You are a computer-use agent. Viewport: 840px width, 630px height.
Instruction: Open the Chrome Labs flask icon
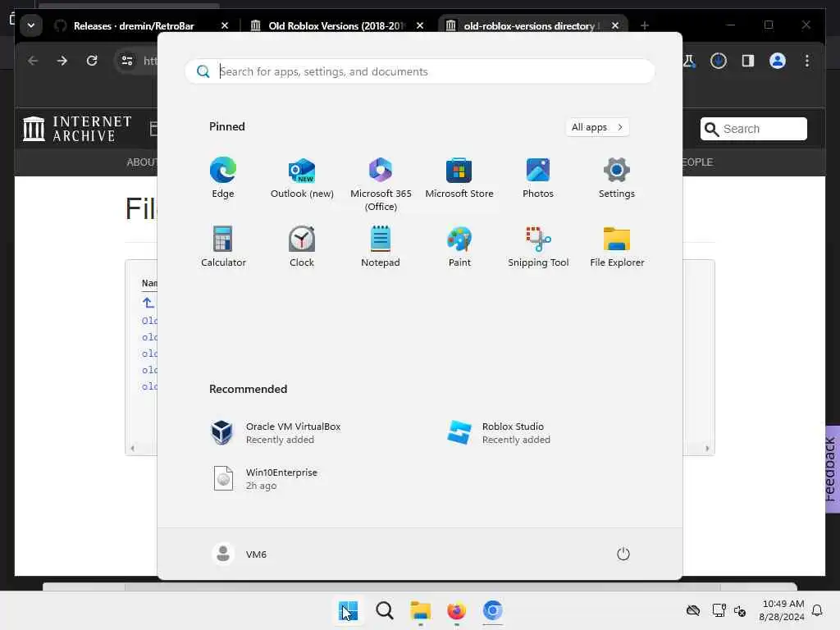point(689,61)
